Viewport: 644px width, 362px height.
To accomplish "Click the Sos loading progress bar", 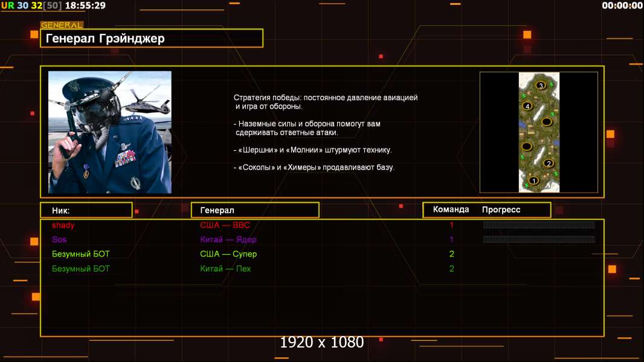I will (539, 239).
